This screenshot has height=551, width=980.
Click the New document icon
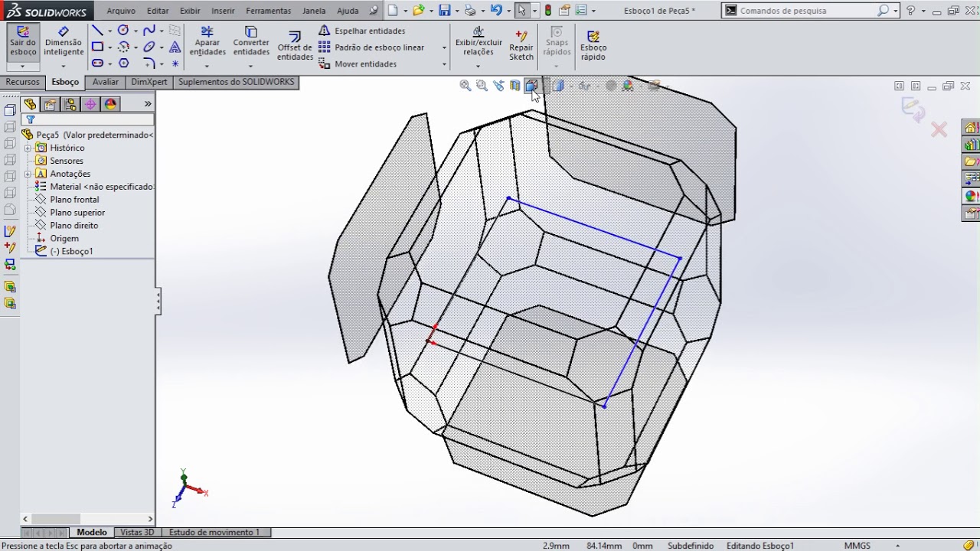pos(393,11)
